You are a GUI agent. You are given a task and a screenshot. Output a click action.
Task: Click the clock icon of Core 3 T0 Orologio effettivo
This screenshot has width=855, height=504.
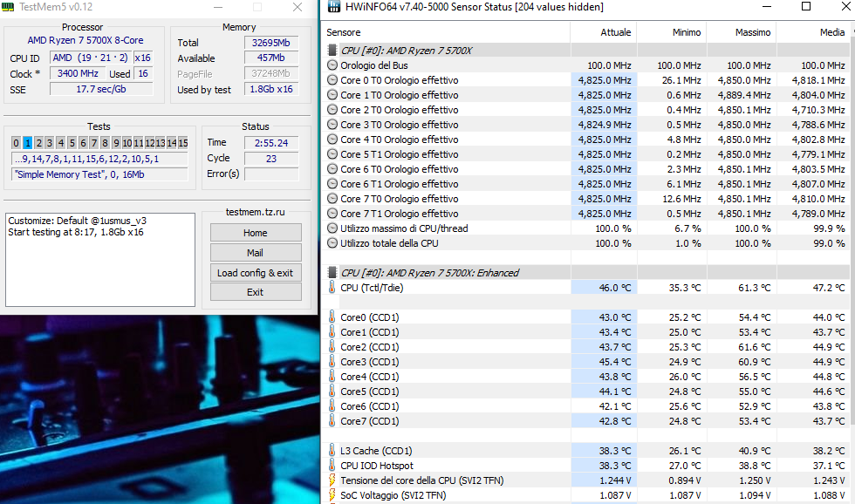[332, 124]
